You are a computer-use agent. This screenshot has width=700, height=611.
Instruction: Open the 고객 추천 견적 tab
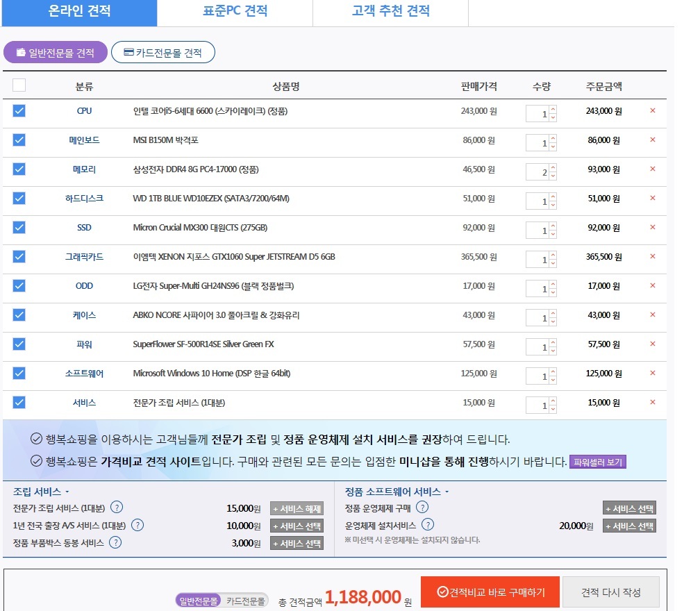390,12
